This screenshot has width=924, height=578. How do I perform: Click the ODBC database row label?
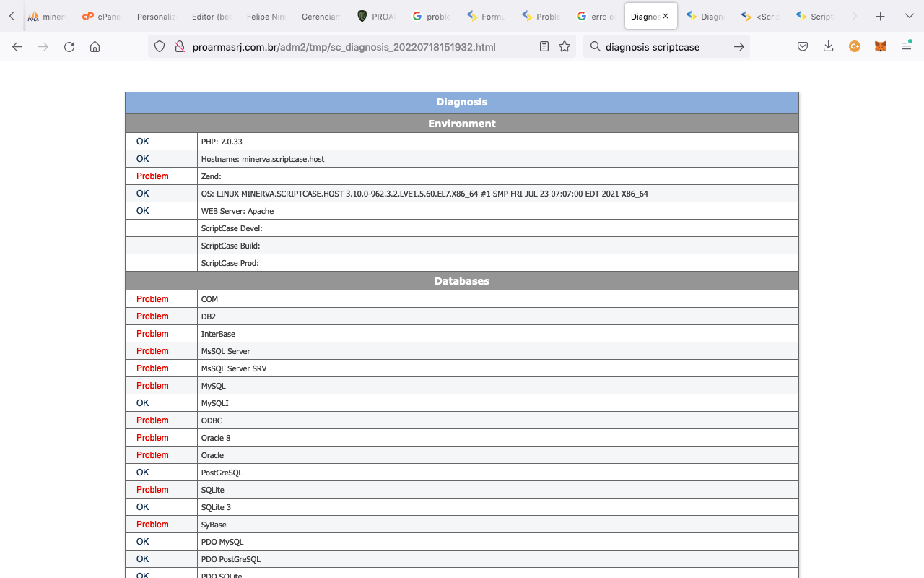[212, 420]
